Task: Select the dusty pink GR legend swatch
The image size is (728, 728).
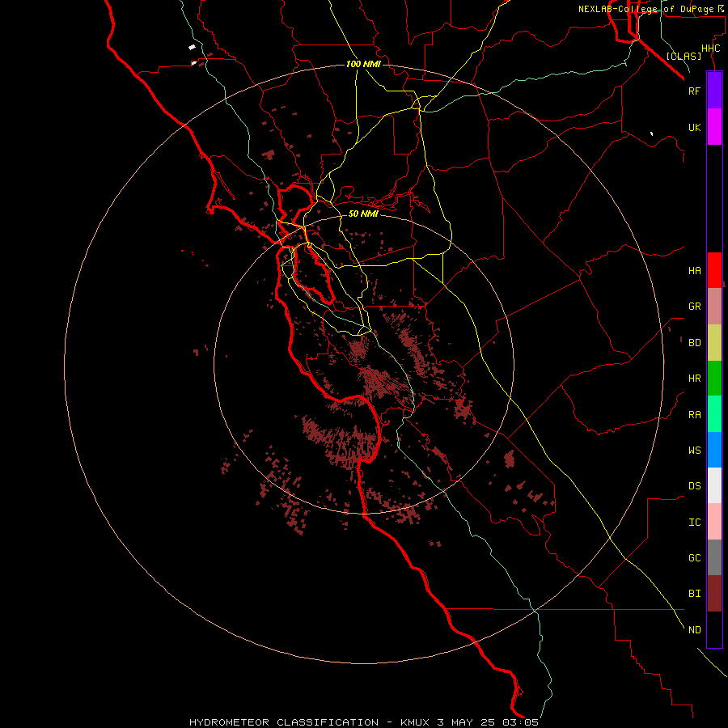Action: (714, 307)
